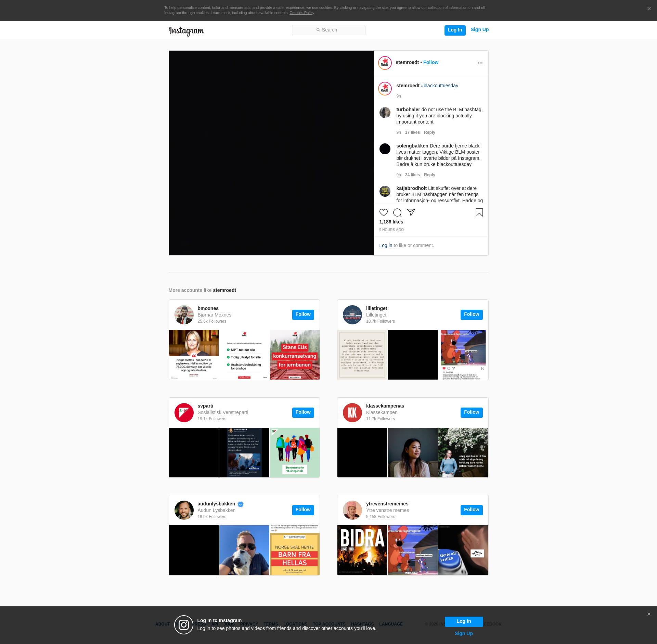Follow the lilletinget account
This screenshot has height=644, width=657.
[472, 315]
